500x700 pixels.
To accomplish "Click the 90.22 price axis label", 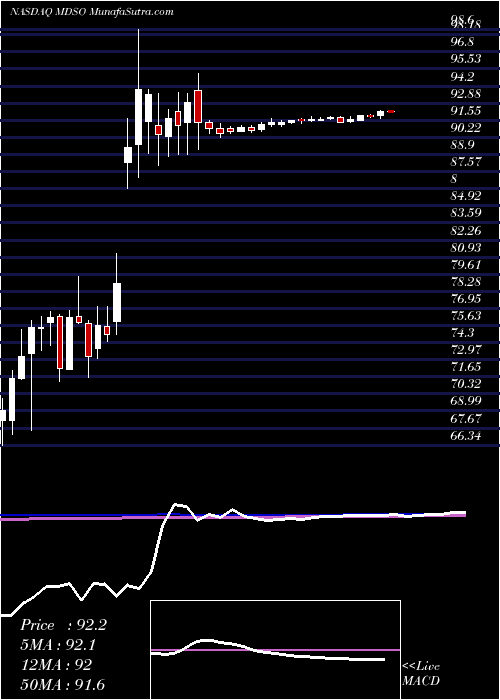I will [466, 128].
